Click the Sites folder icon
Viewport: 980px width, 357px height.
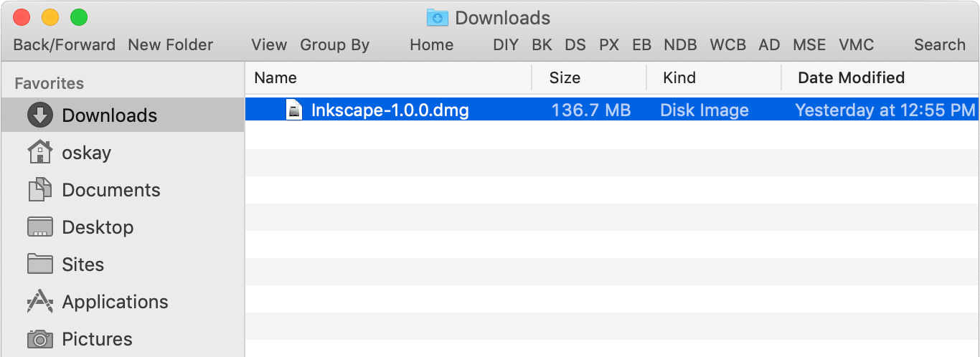(x=40, y=264)
